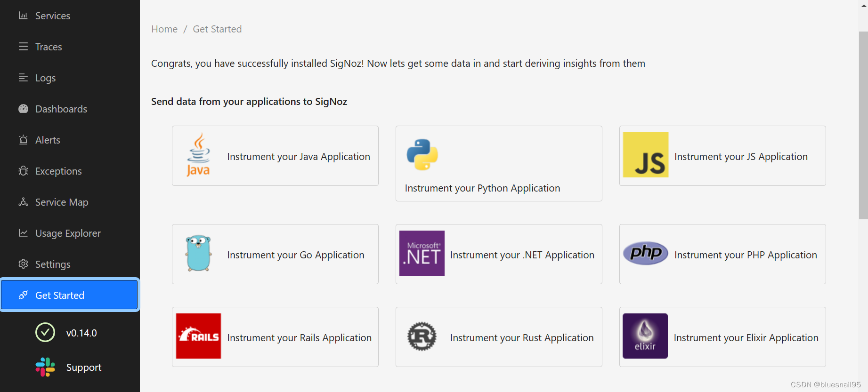Click the yellow JS logo

tap(645, 155)
